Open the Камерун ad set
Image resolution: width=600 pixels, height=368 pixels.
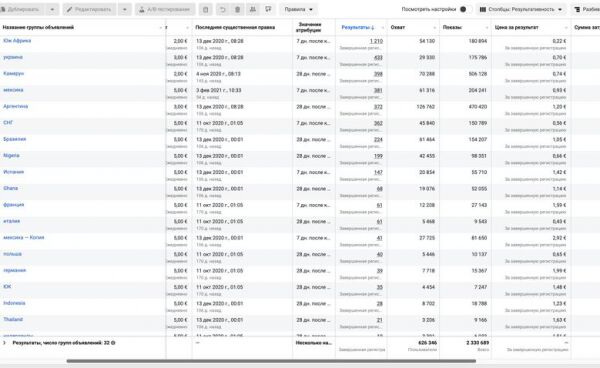[x=13, y=73]
